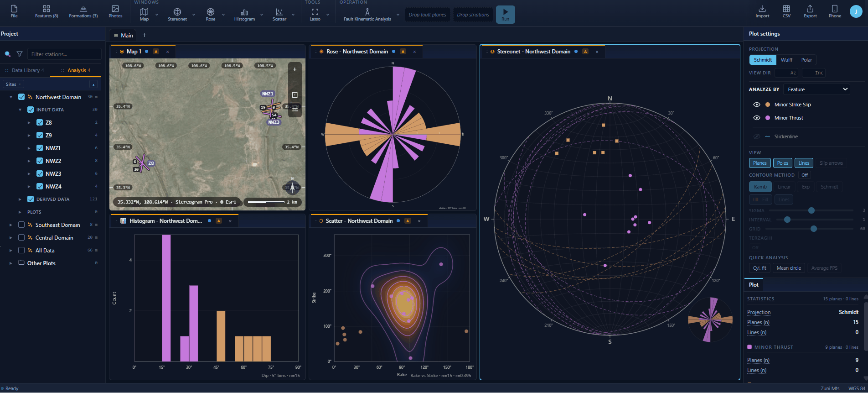
Task: Click the map zoom in button
Action: (294, 69)
